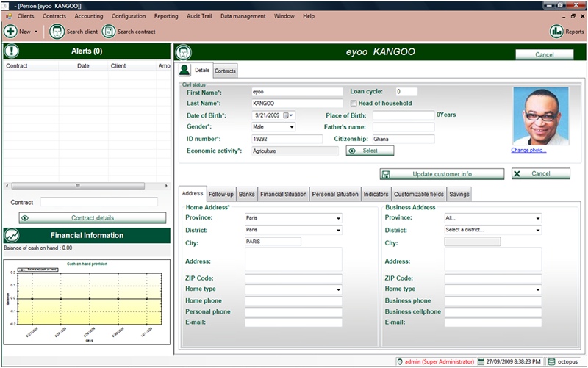Image resolution: width=588 pixels, height=368 pixels.
Task: Switch to the Financial Situation tab
Action: click(283, 194)
